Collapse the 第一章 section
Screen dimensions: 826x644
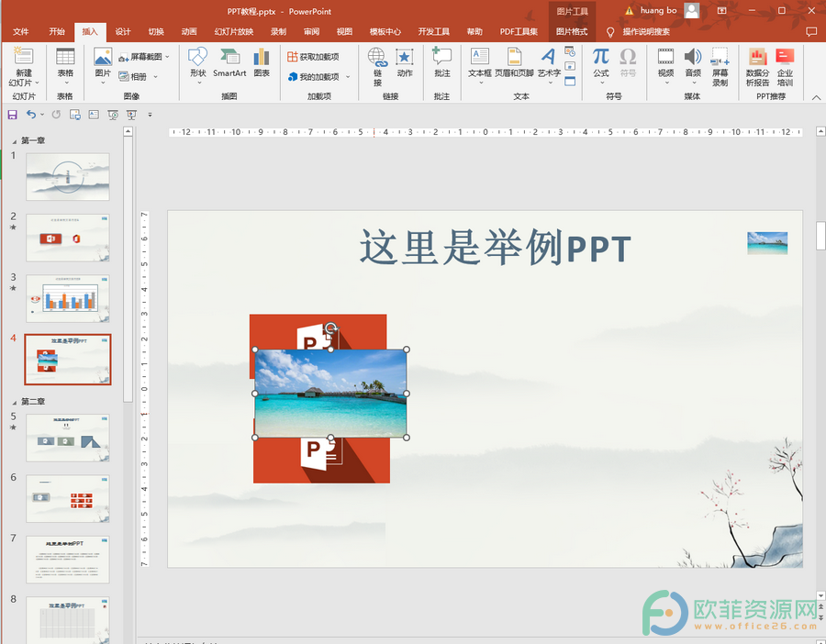(x=14, y=141)
